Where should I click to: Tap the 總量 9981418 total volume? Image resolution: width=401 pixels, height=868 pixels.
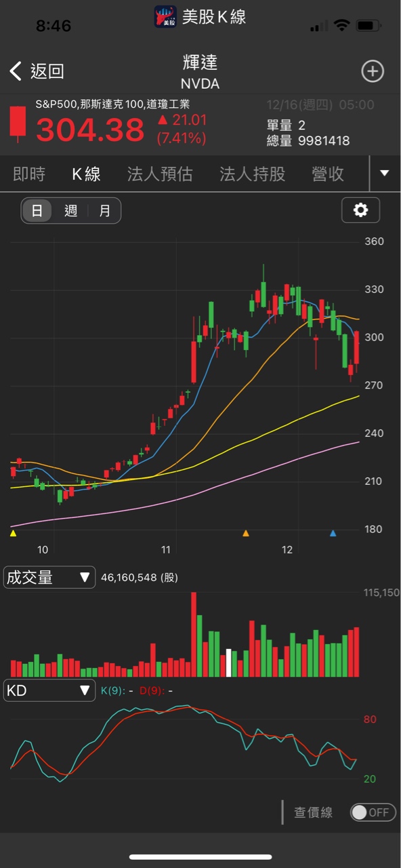point(308,141)
